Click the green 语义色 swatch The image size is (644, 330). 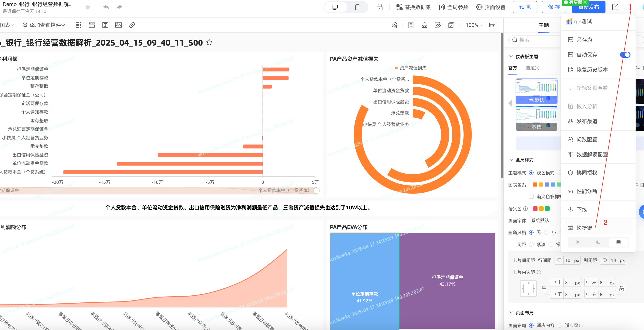(547, 209)
